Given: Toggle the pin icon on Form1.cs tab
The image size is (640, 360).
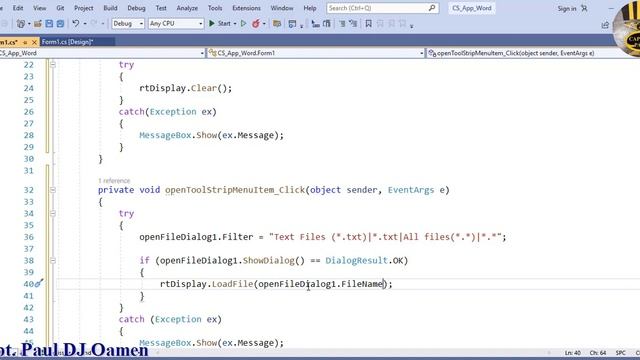Looking at the screenshot, I should pos(25,42).
